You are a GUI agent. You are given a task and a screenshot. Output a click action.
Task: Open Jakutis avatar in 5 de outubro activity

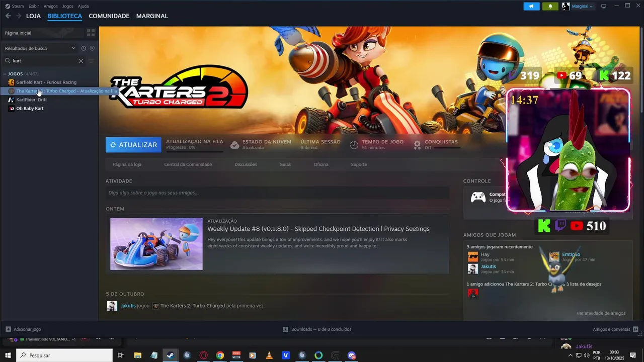click(x=112, y=306)
